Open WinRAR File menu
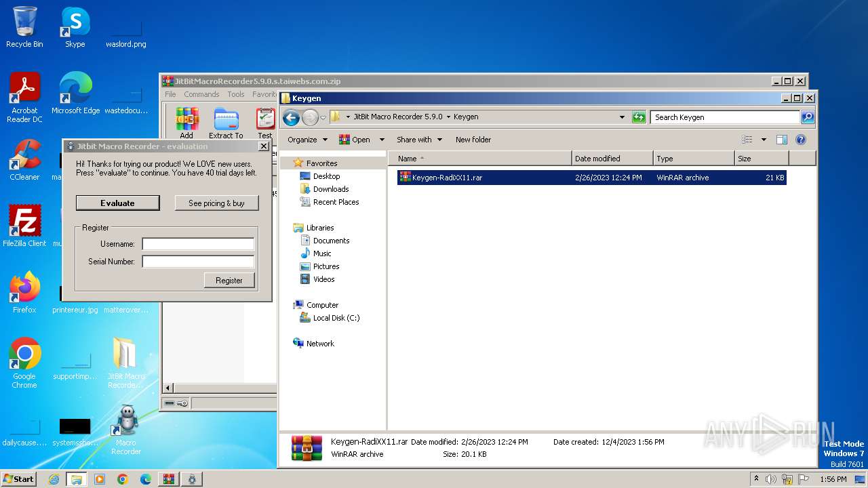Viewport: 868px width, 488px height. [x=170, y=94]
